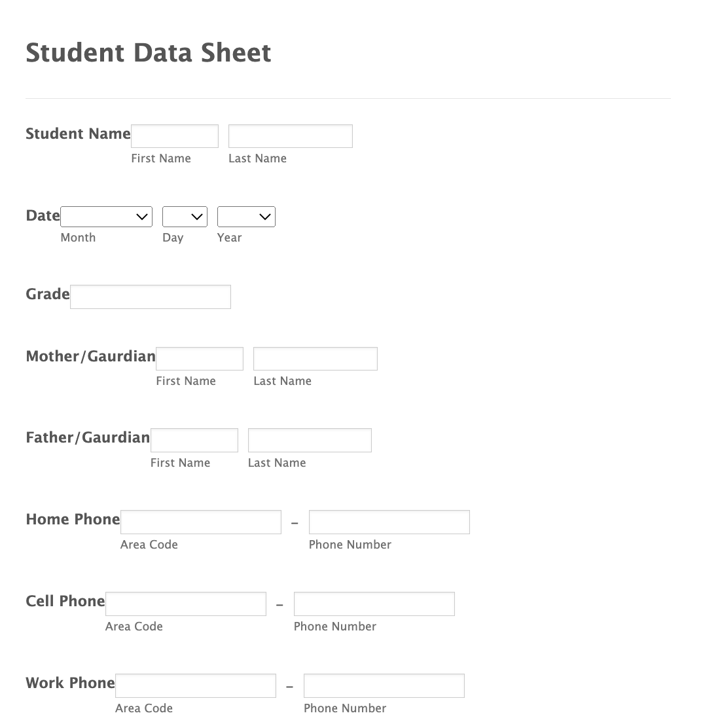Select Cell Phone Area Code field
Image resolution: width=703 pixels, height=728 pixels.
tap(186, 604)
